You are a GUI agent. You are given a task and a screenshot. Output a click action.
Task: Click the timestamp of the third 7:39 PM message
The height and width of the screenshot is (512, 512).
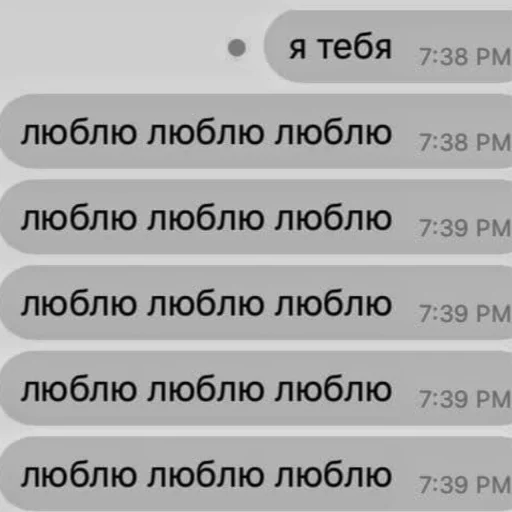click(464, 399)
